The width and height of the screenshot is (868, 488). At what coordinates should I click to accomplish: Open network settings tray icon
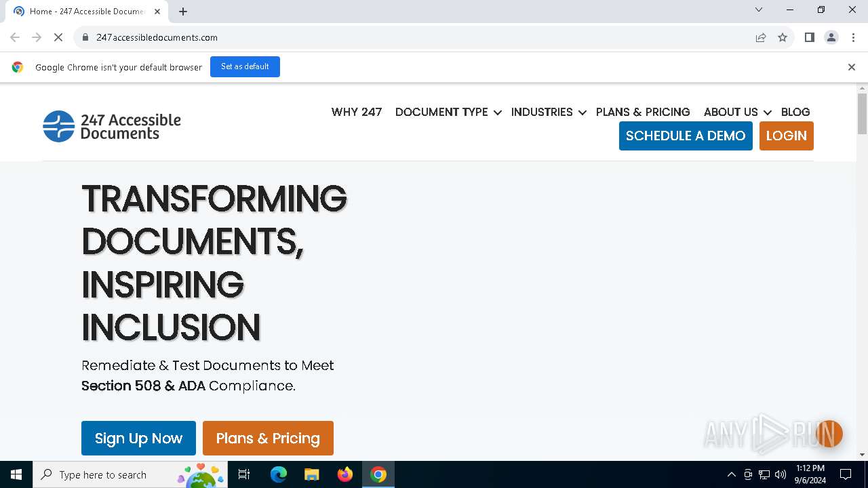pyautogui.click(x=764, y=474)
